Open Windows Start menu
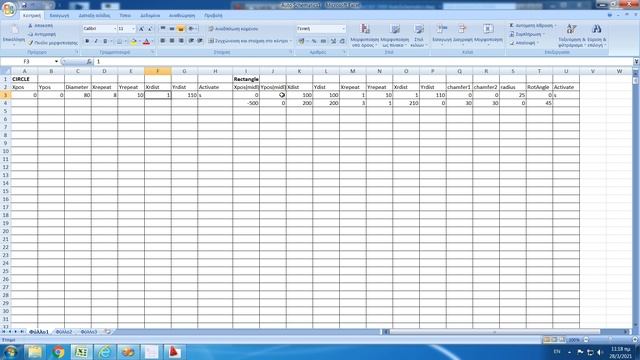Image resolution: width=640 pixels, height=360 pixels. tap(10, 352)
